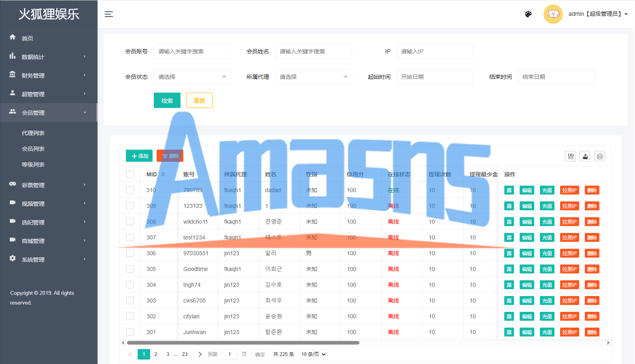Image resolution: width=635 pixels, height=364 pixels.
Task: Click the admin avatar picture
Action: click(x=553, y=14)
